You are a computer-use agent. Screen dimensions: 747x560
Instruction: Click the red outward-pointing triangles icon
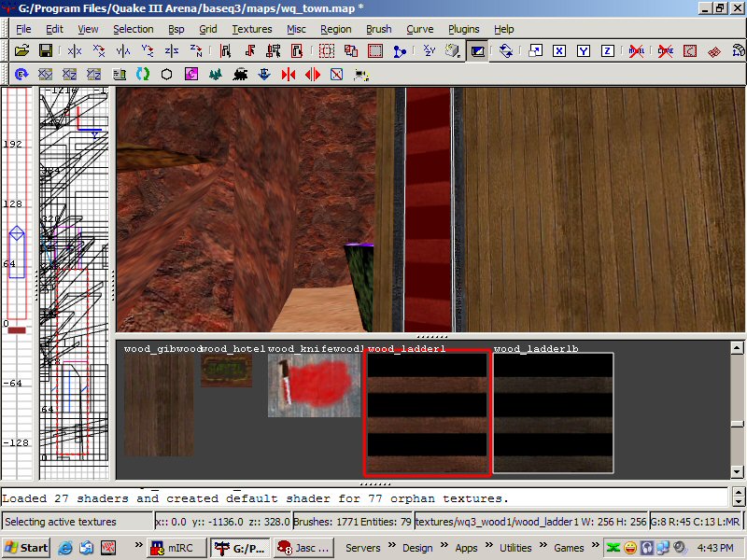pyautogui.click(x=313, y=75)
